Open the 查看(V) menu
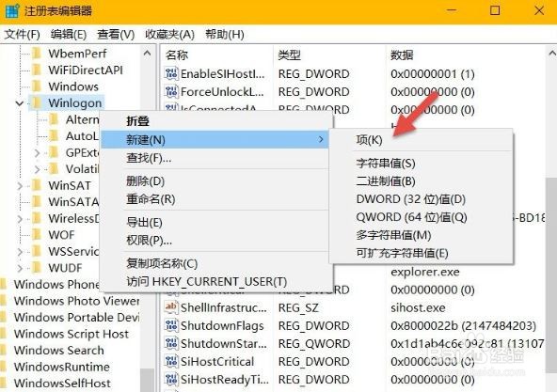The width and height of the screenshot is (557, 392). (116, 35)
